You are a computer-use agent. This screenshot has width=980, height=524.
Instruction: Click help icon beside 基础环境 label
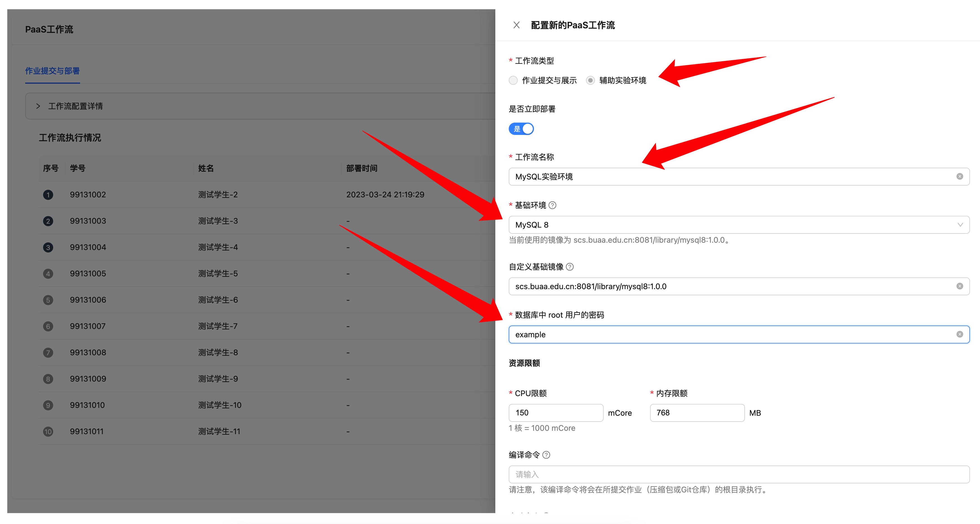point(553,205)
